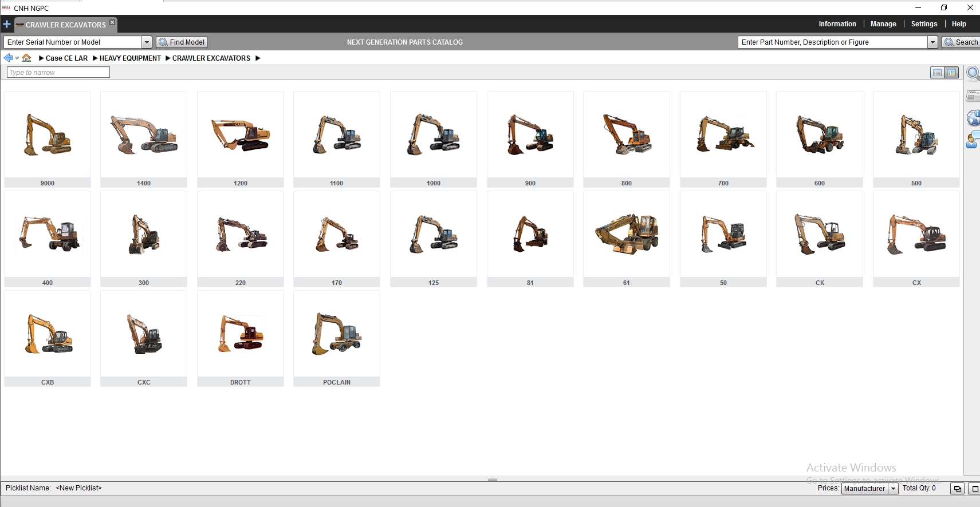Expand the serial number or model dropdown arrow
Screen dimensions: 980x507
(x=147, y=42)
